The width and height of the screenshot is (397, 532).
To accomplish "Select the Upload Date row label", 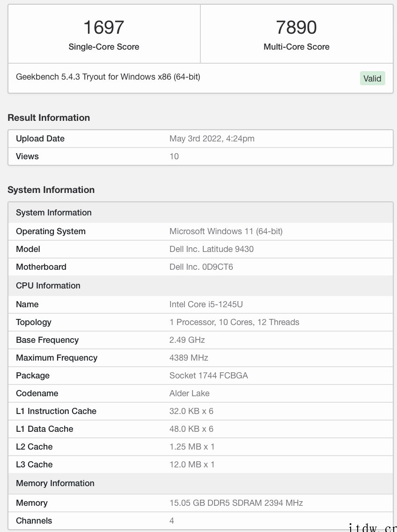I will tap(40, 139).
